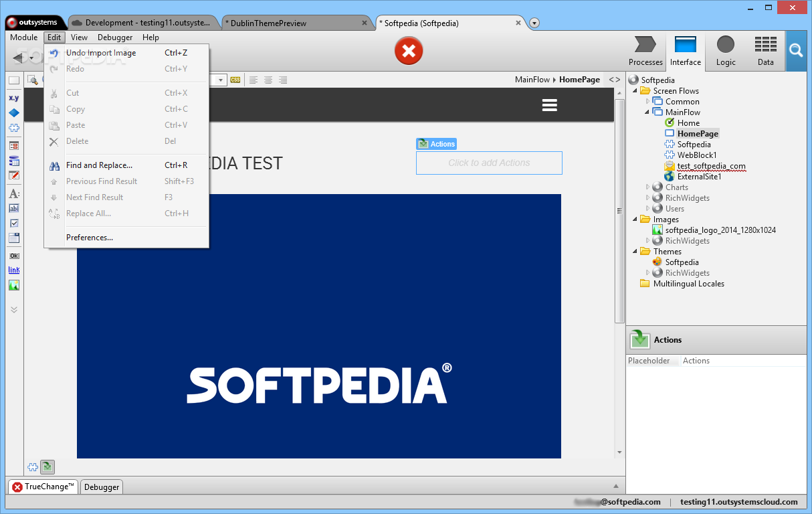Select the Form edit record widget
The width and height of the screenshot is (812, 514).
14,175
